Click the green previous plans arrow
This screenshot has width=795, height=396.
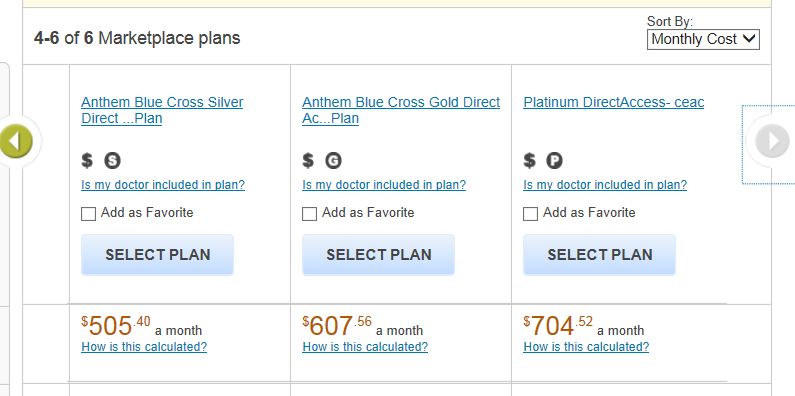pyautogui.click(x=16, y=141)
